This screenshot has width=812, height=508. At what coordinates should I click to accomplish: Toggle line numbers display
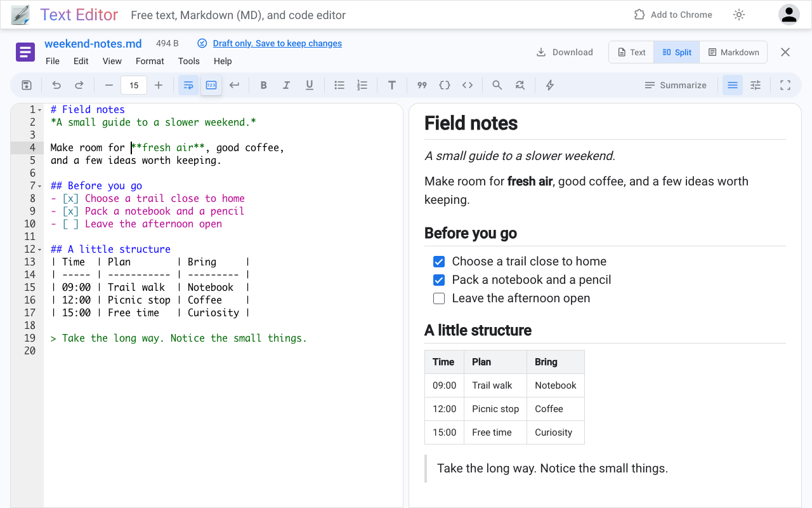[211, 85]
